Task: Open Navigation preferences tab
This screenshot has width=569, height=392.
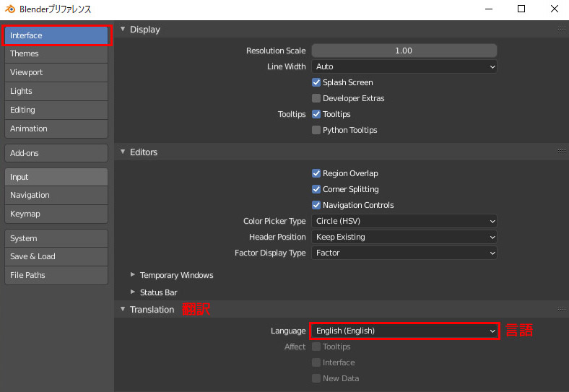Action: click(56, 195)
